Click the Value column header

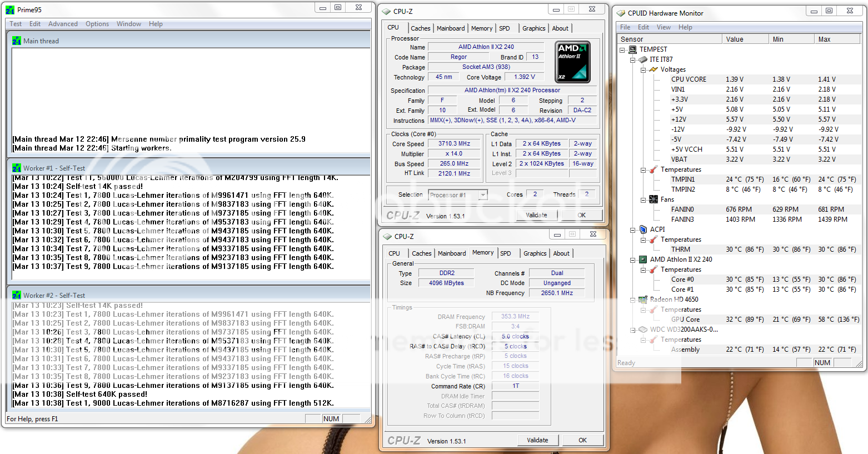tap(746, 39)
